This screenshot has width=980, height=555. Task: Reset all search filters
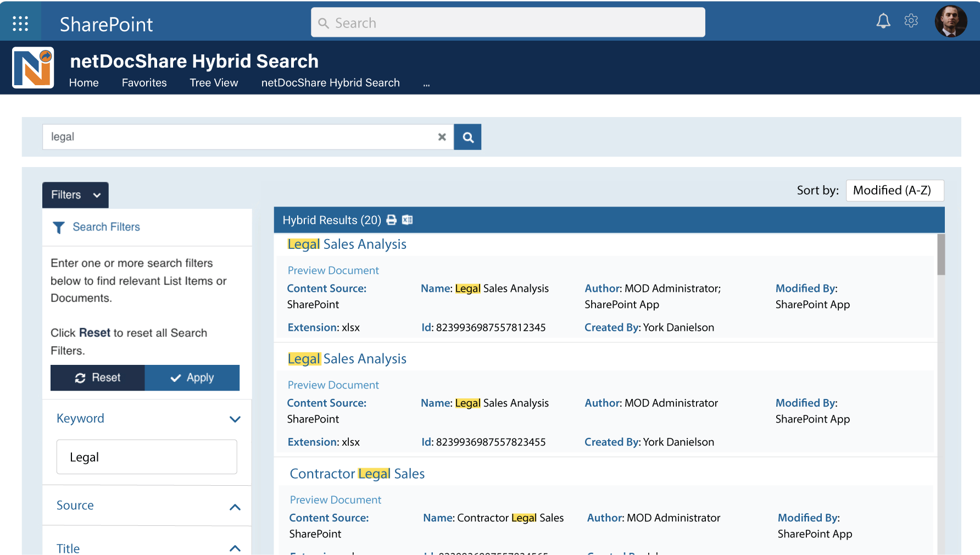pyautogui.click(x=98, y=378)
